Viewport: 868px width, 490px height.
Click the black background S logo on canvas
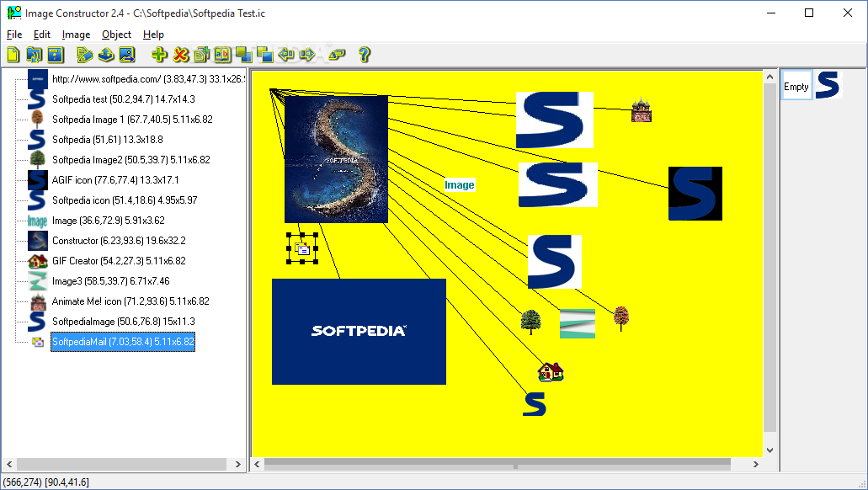pos(695,194)
